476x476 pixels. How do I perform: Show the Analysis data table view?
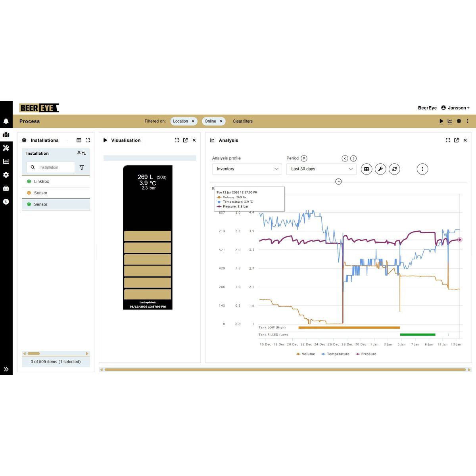click(x=367, y=169)
